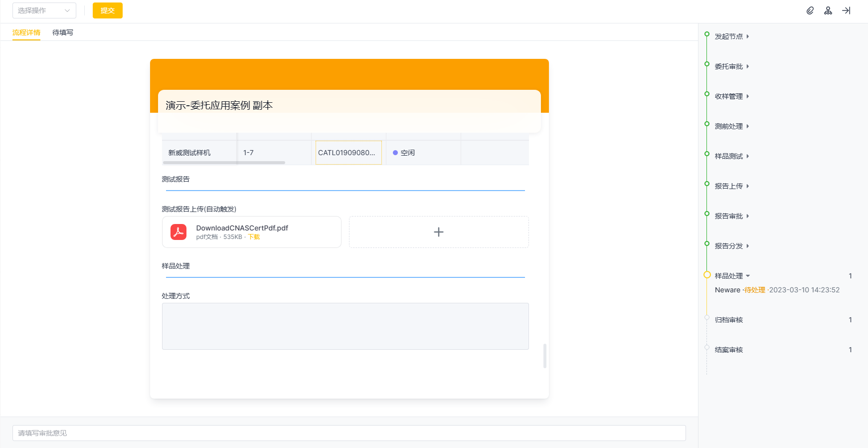Focus the 处理方式 text area

click(346, 326)
